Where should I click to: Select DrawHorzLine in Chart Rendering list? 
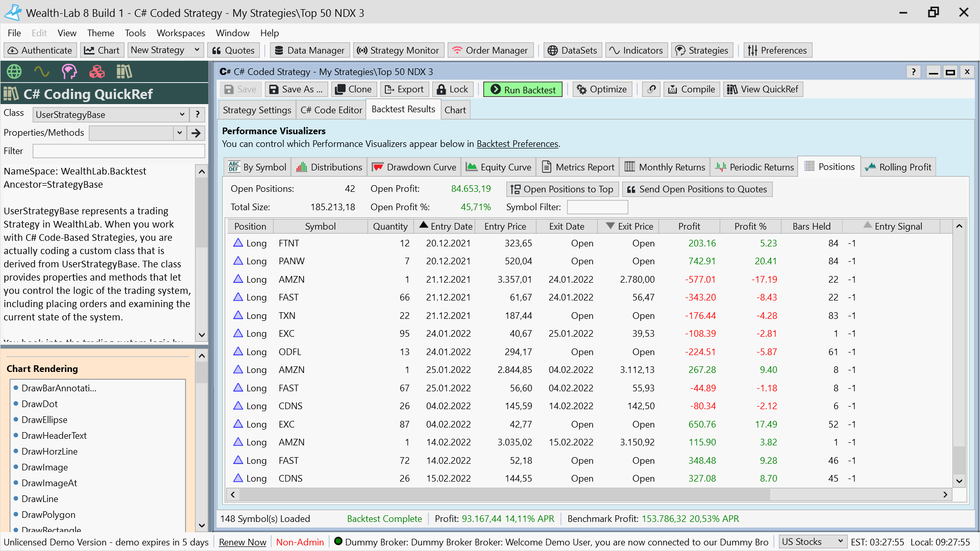point(49,451)
